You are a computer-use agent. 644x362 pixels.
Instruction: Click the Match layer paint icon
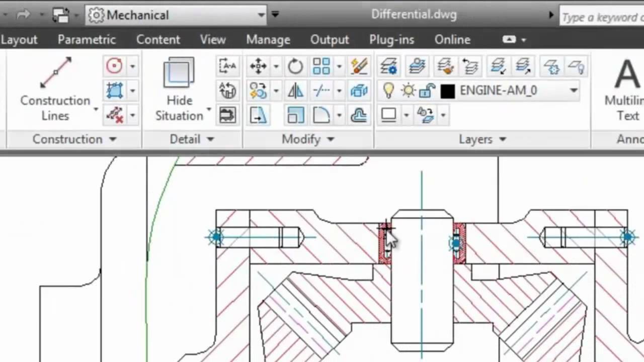point(445,66)
